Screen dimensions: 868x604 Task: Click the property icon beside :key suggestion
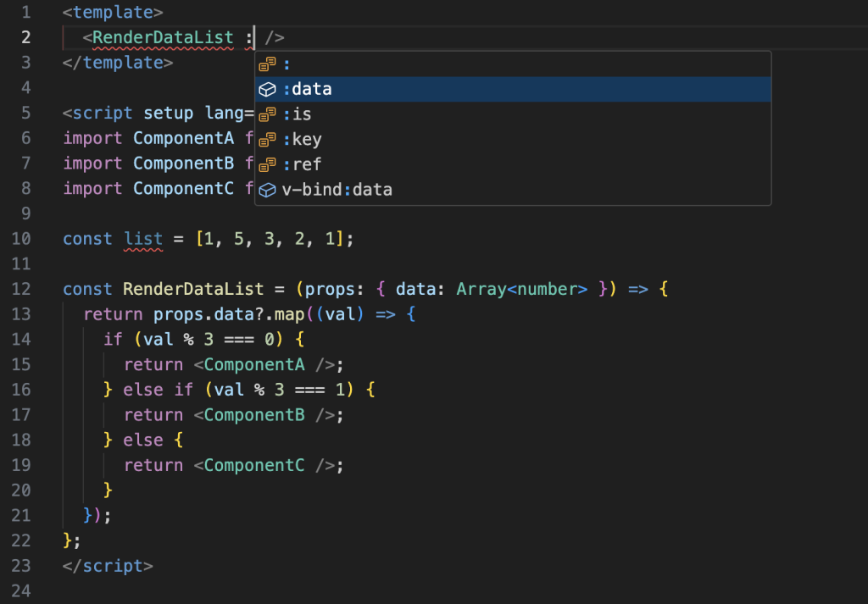(x=268, y=140)
